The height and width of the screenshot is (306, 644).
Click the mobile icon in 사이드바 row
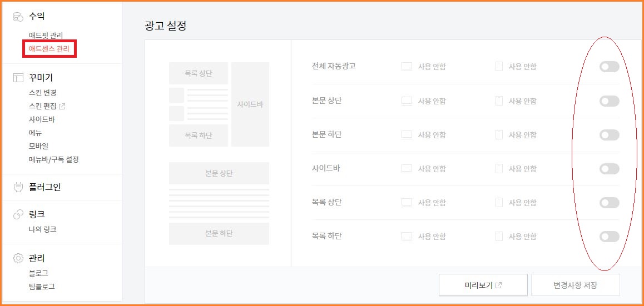[x=499, y=168]
